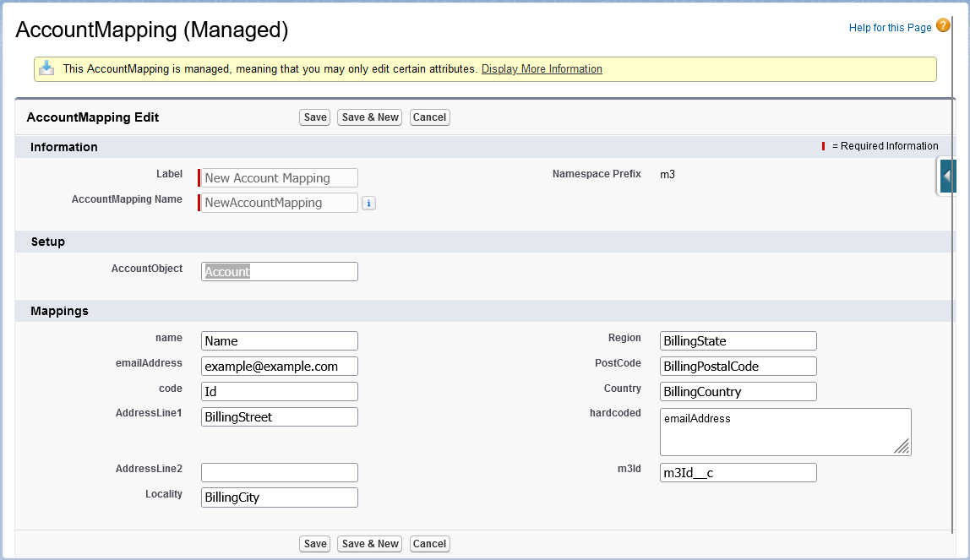Click the Required Information legend text

click(x=886, y=146)
